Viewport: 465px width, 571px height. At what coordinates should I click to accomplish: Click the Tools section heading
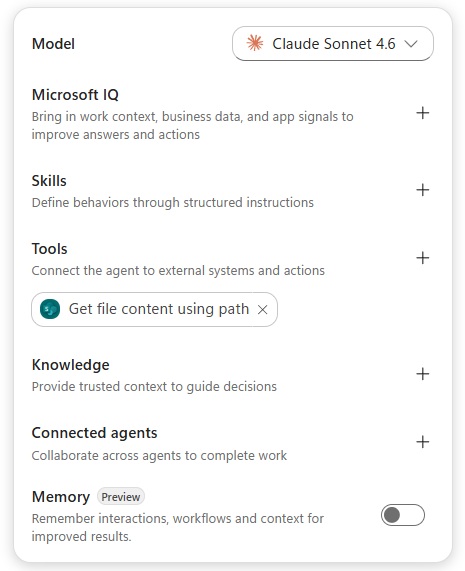pos(50,249)
